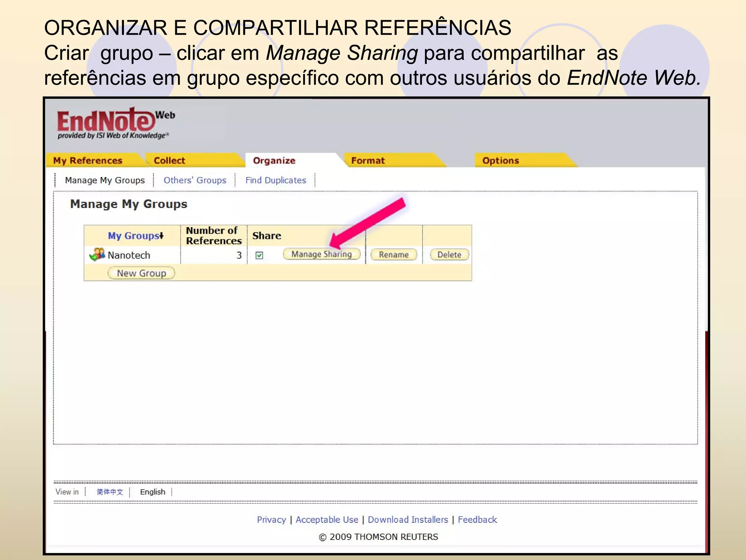Uncheck the Share checkbox for Nanotech

click(259, 255)
